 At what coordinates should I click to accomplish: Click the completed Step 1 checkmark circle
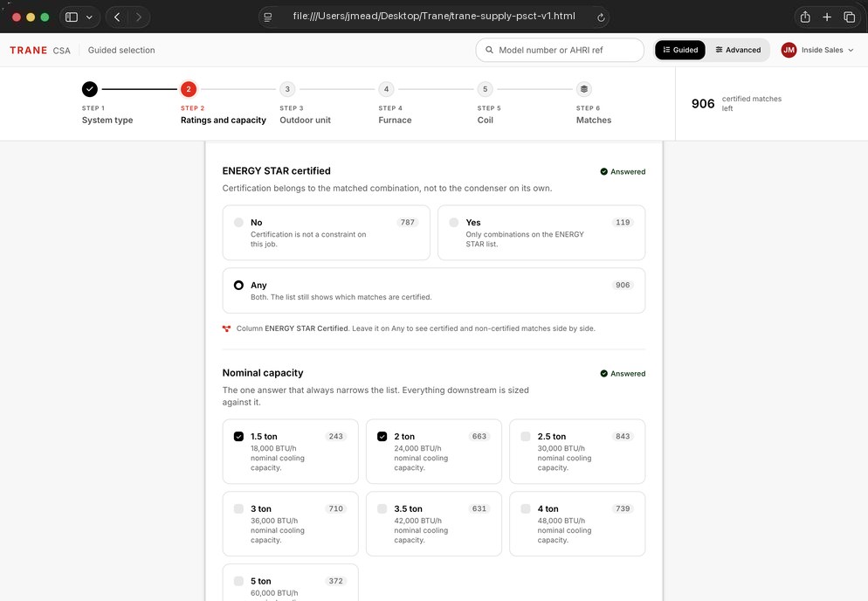[90, 89]
